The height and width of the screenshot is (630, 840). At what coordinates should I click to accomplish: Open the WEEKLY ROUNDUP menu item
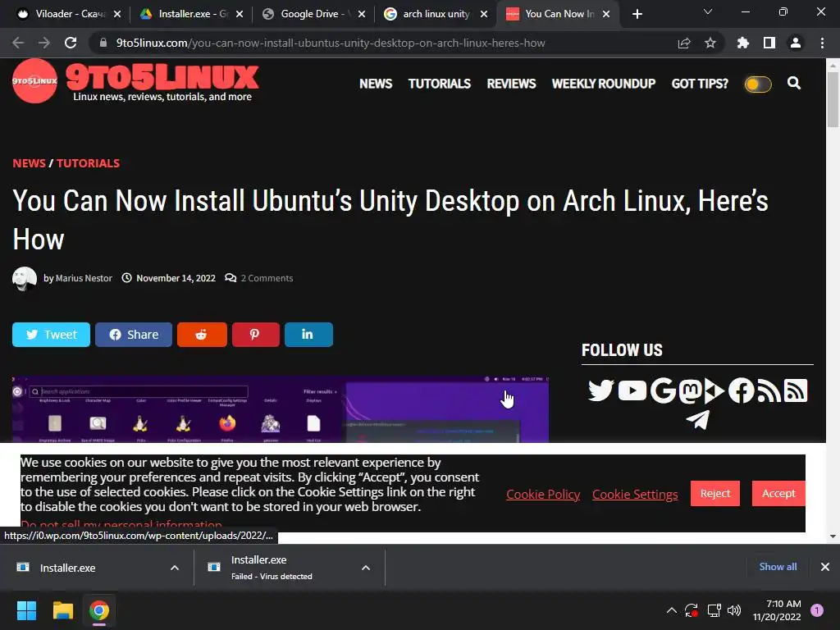pos(603,84)
